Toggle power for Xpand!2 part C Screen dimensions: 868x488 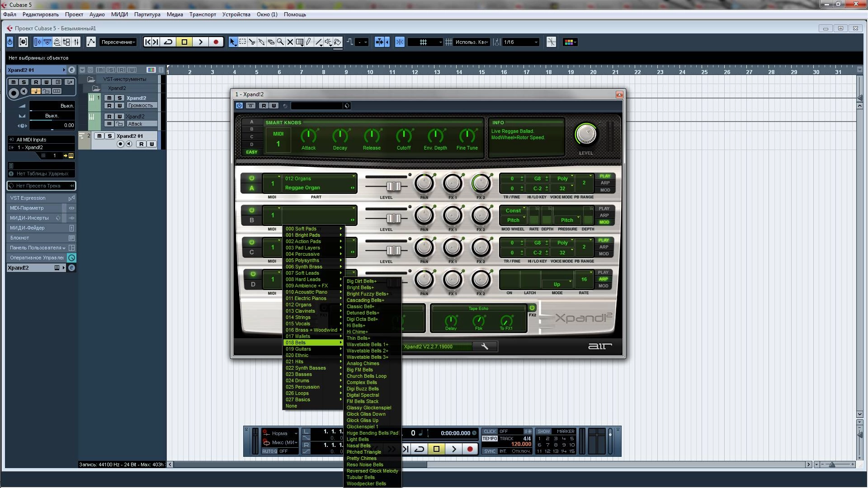[x=251, y=243]
